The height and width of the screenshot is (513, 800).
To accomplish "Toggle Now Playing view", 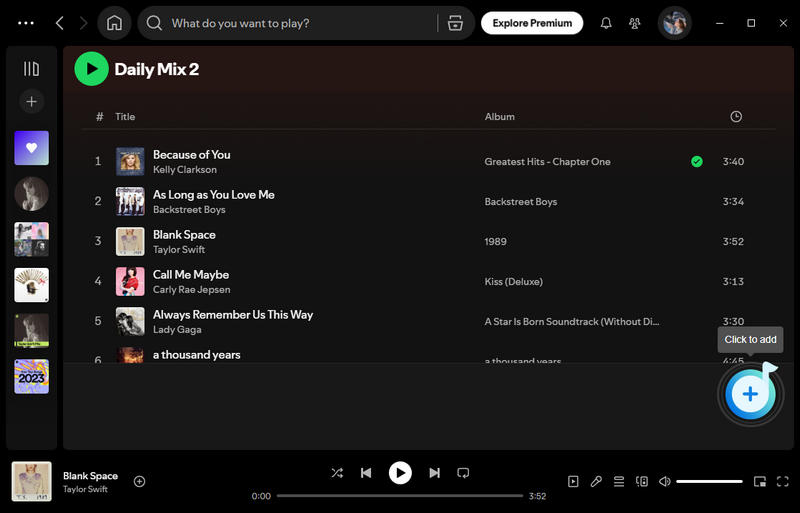I will [573, 481].
